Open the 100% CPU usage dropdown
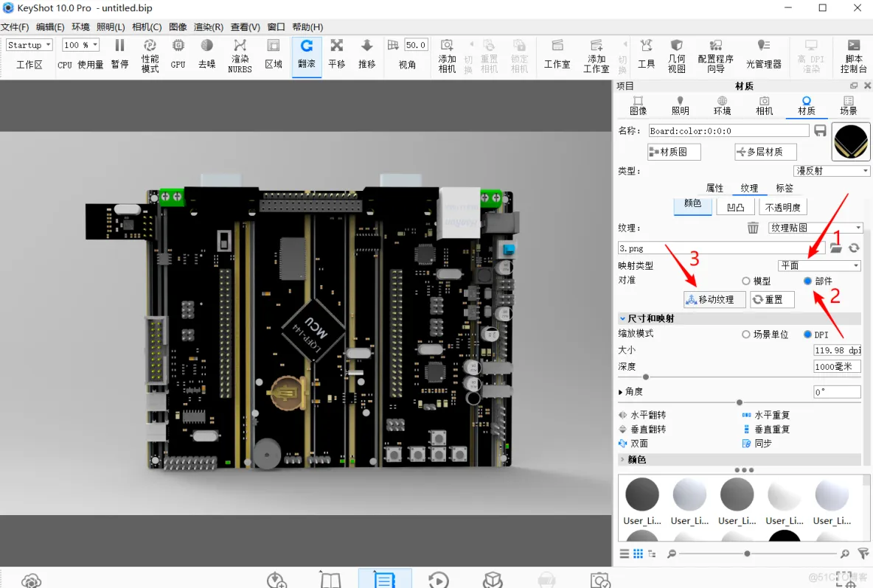Screen dimensions: 873x588 coord(80,45)
